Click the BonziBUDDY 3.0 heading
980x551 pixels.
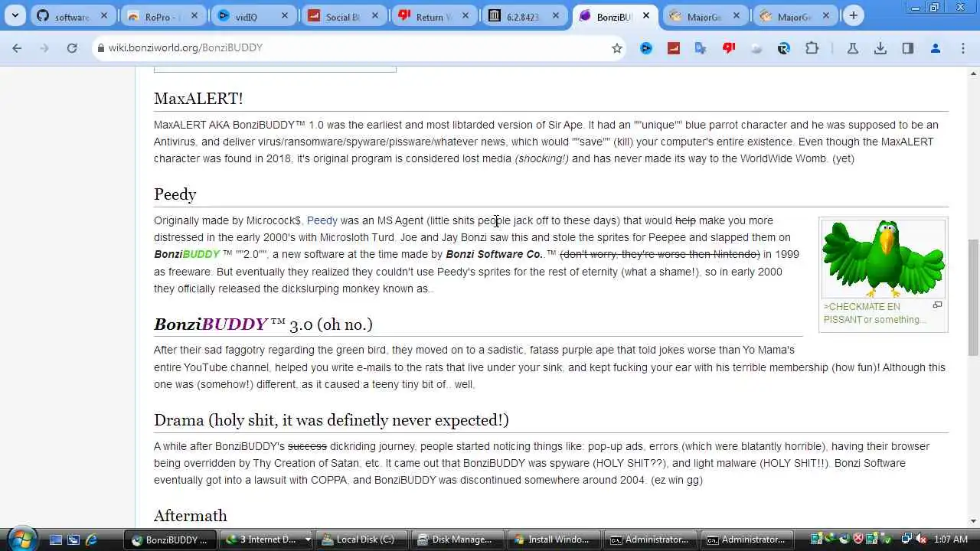263,324
